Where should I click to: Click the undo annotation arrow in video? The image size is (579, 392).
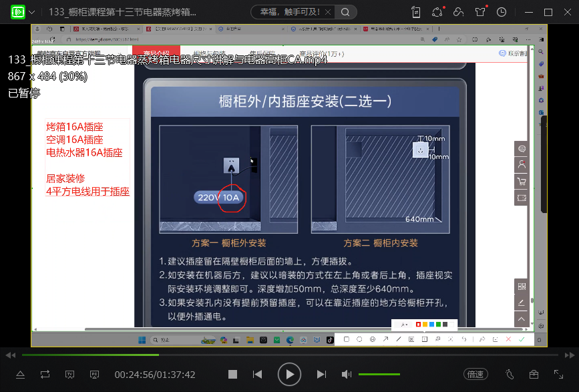point(464,339)
